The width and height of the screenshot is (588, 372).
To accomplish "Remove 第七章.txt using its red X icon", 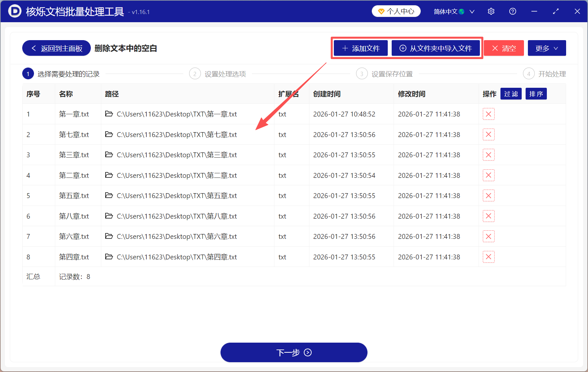I will click(x=488, y=134).
